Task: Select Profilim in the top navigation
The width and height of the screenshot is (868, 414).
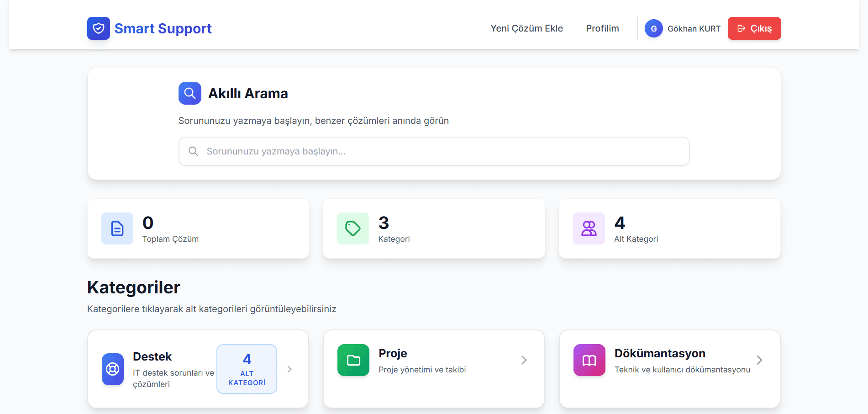Action: point(602,28)
